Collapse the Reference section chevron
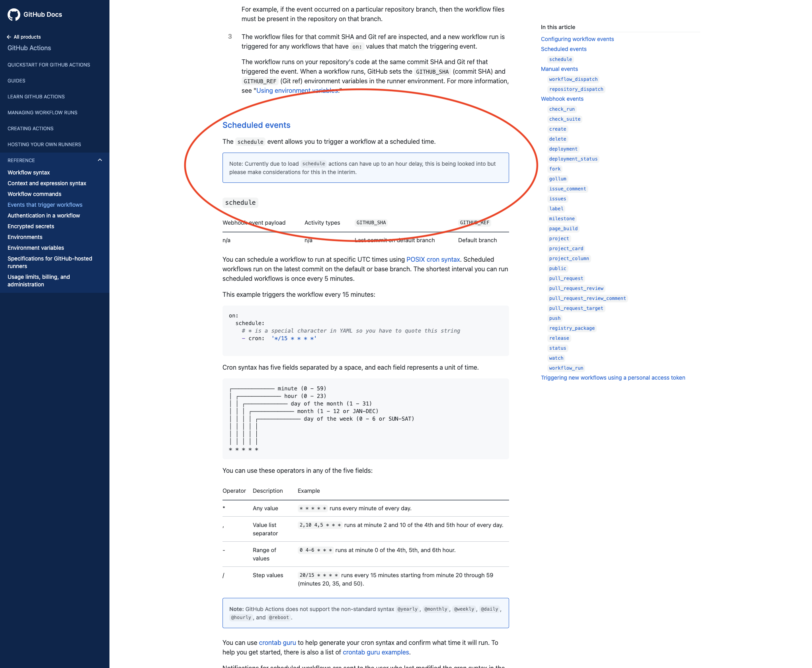The image size is (812, 668). pyautogui.click(x=100, y=160)
